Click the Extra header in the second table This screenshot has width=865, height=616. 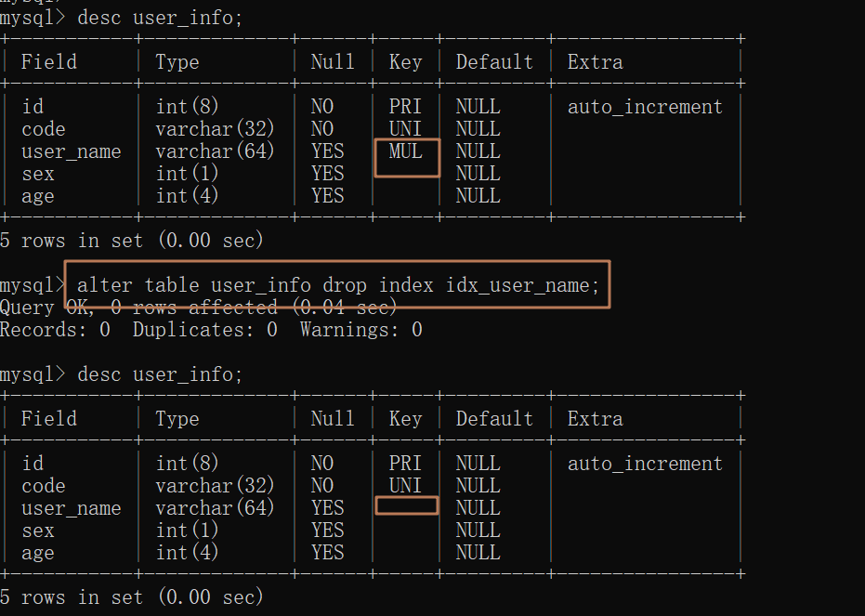[595, 419]
